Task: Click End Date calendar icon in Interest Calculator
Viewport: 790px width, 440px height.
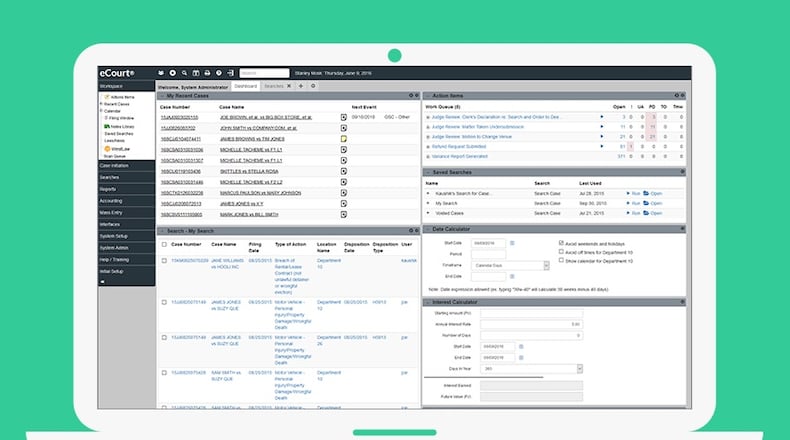Action: (x=521, y=357)
